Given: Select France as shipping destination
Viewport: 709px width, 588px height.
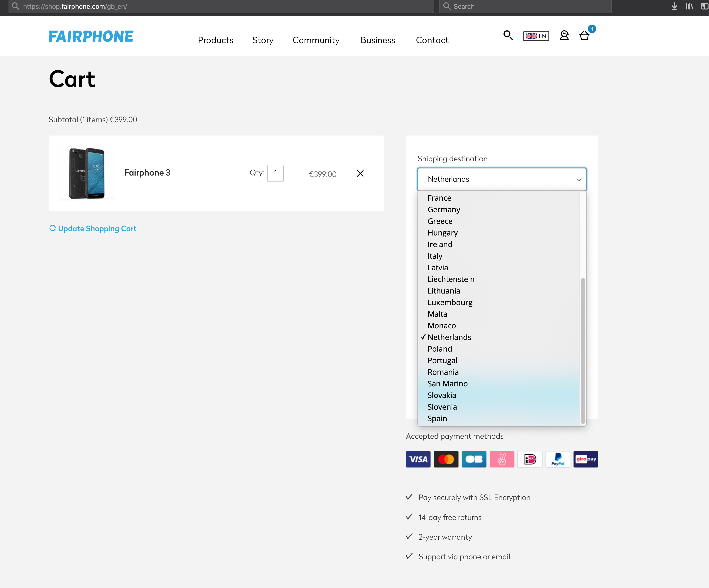Looking at the screenshot, I should 498,198.
